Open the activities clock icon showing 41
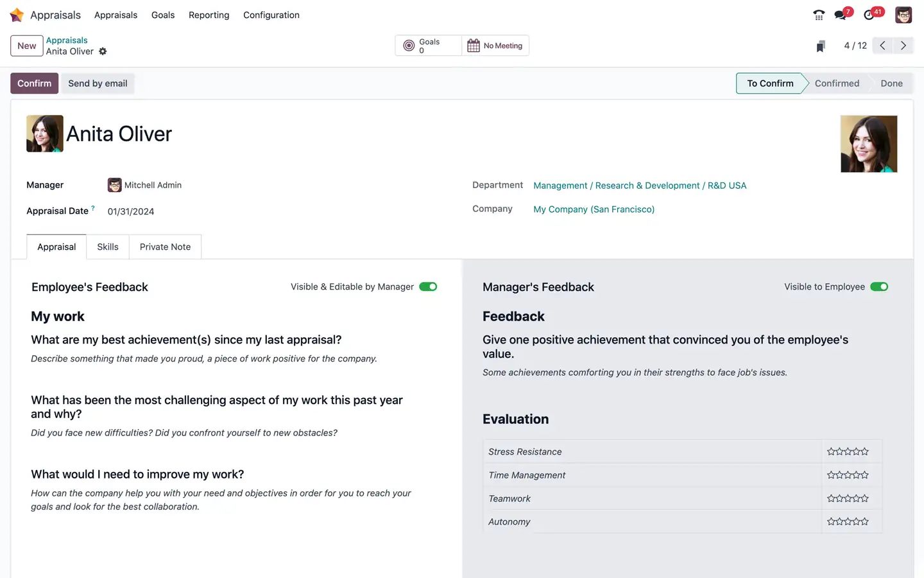 tap(870, 14)
